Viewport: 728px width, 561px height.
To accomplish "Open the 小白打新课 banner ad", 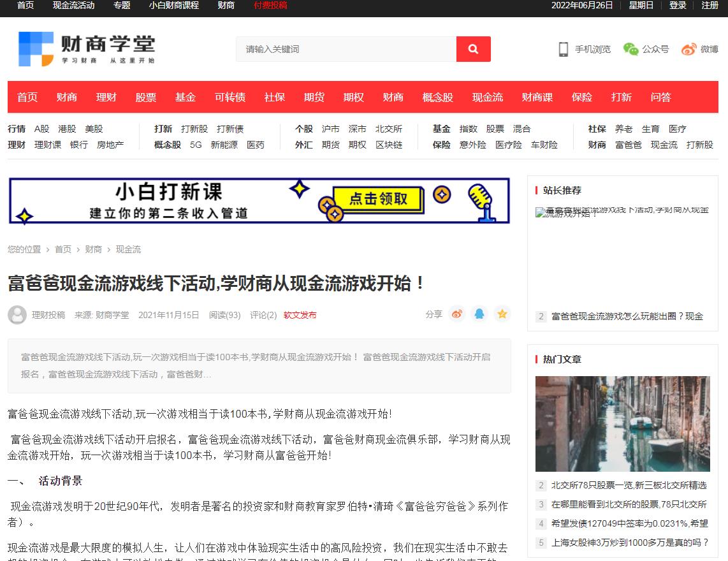I will [259, 201].
